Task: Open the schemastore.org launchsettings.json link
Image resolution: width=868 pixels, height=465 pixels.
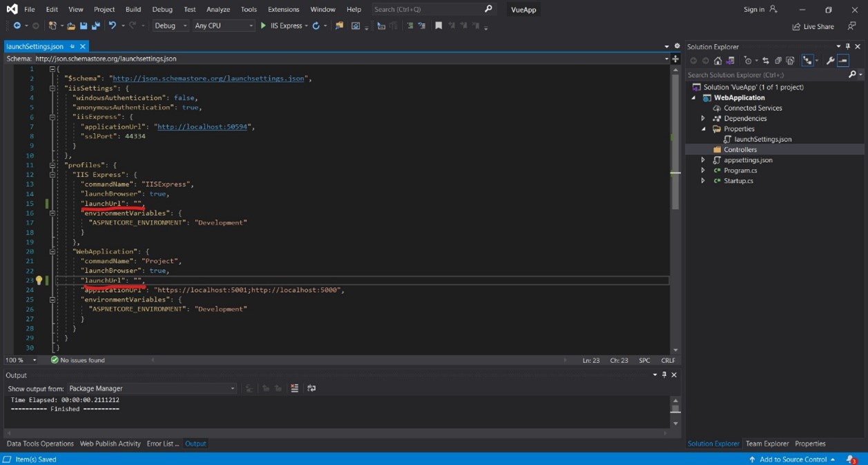Action: (208, 79)
